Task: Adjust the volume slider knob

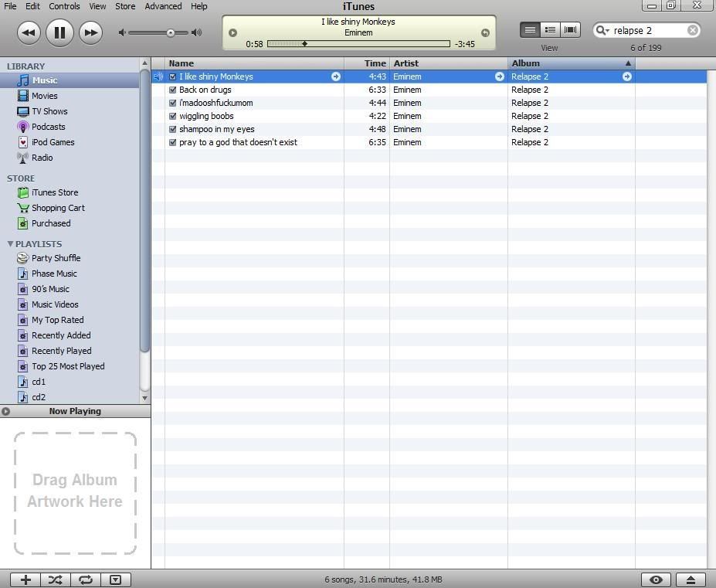Action: coord(171,33)
